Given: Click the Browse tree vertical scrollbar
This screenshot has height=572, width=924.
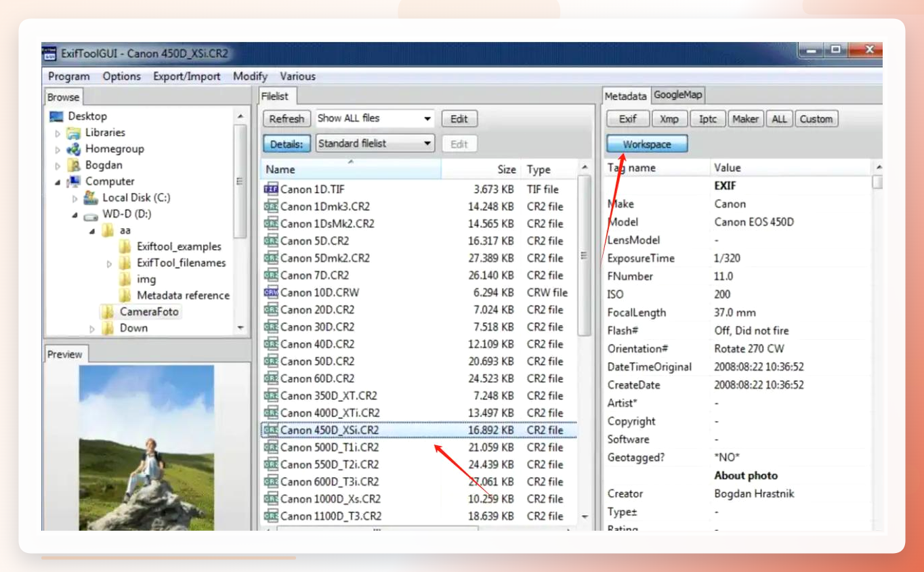Looking at the screenshot, I should click(240, 223).
